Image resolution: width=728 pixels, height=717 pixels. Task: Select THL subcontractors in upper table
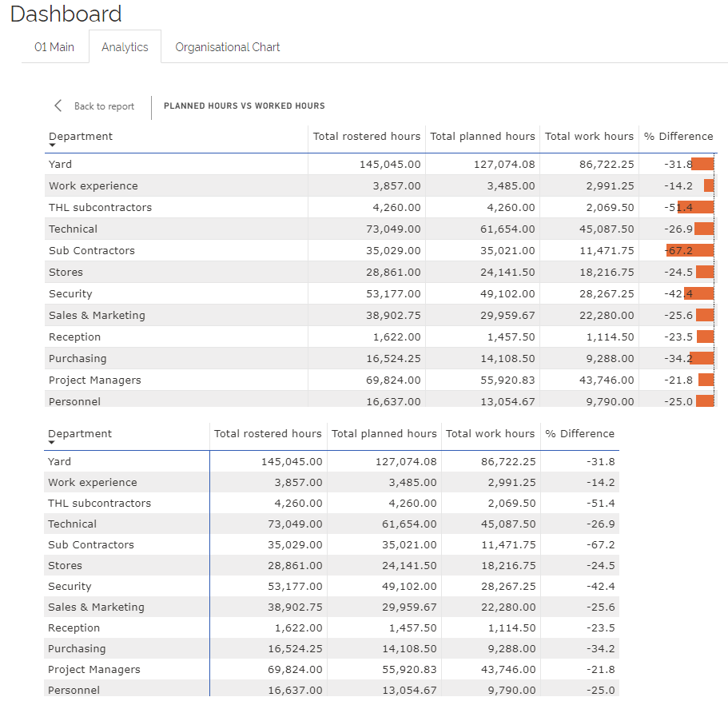click(x=100, y=207)
